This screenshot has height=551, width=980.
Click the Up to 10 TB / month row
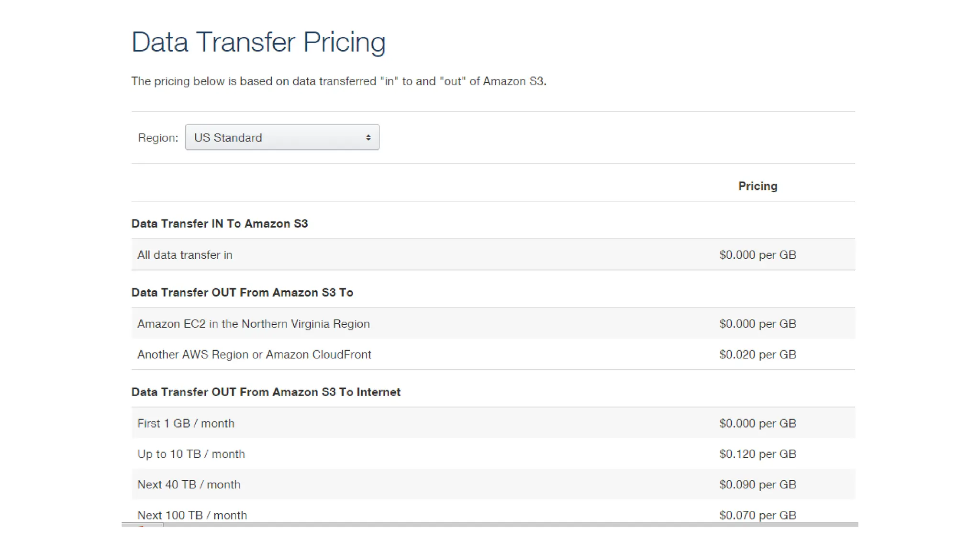[191, 454]
